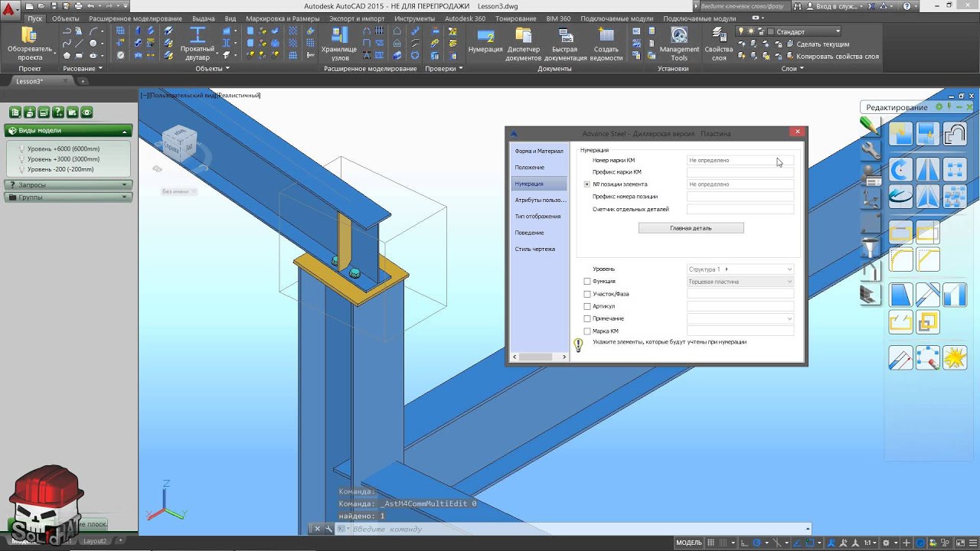Viewport: 980px width, 551px height.
Task: Click the explosion star icon in the palette
Action: pos(955,358)
